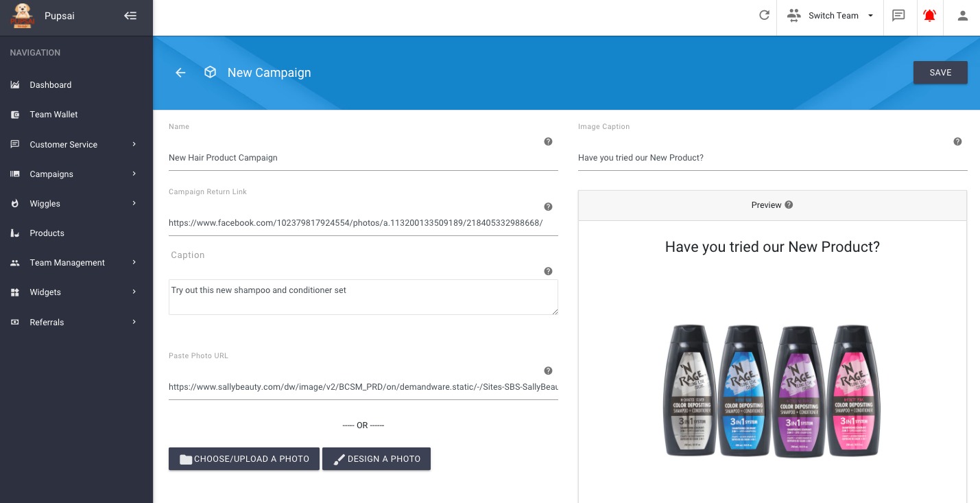Open Team Wallet from the navigation

click(53, 115)
